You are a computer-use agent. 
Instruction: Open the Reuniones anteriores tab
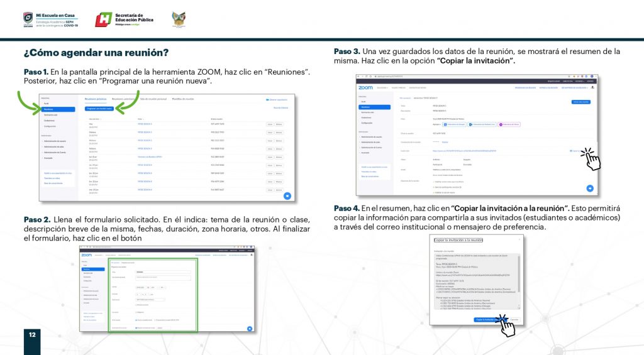point(123,99)
